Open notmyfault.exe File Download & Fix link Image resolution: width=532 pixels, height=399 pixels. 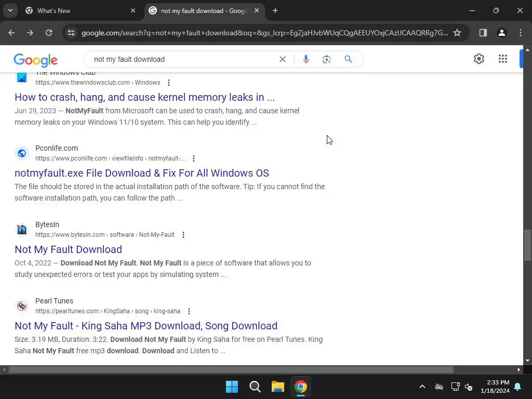pos(142,173)
